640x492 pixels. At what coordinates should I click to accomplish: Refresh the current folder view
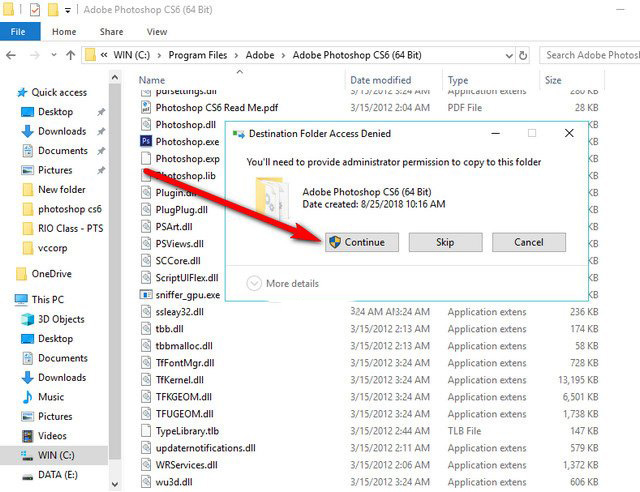(522, 55)
